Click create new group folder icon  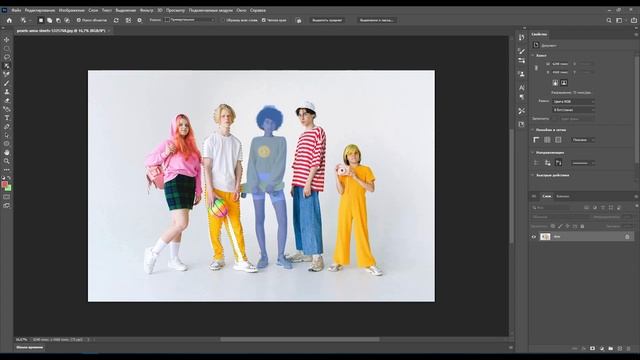611,349
